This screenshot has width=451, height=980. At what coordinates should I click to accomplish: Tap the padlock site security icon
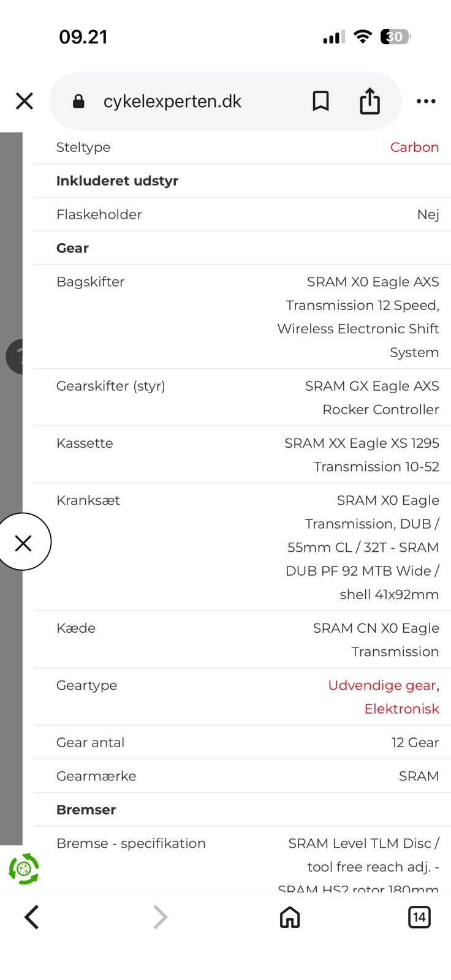coord(79,101)
